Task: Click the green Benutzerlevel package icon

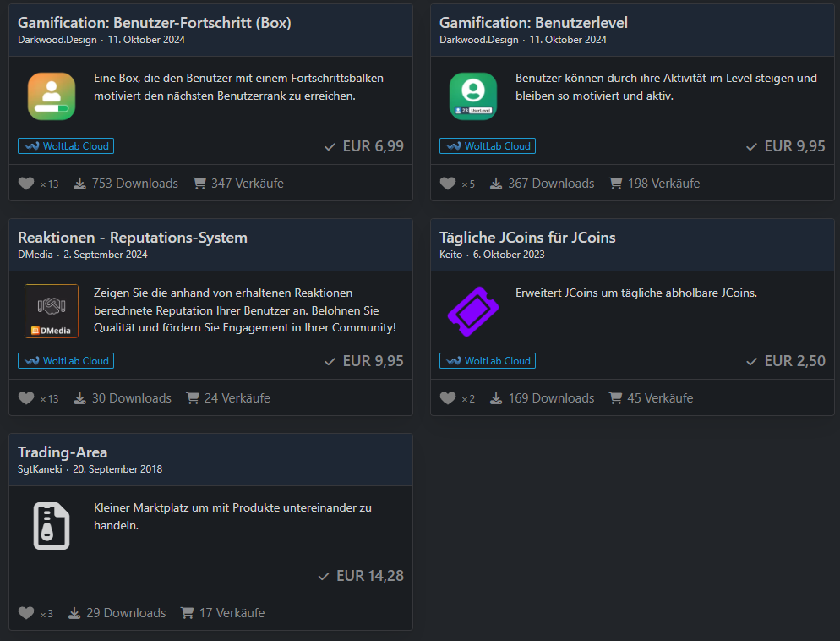Action: point(472,96)
